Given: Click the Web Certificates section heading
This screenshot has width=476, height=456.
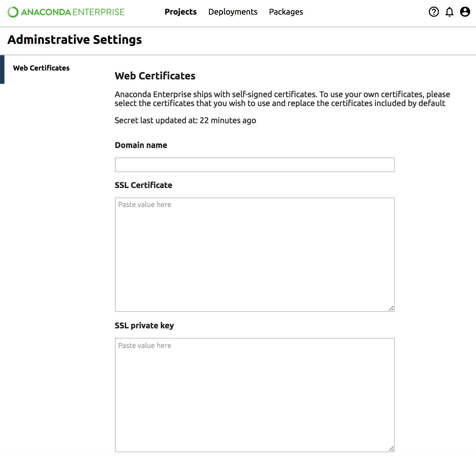Looking at the screenshot, I should [x=155, y=76].
